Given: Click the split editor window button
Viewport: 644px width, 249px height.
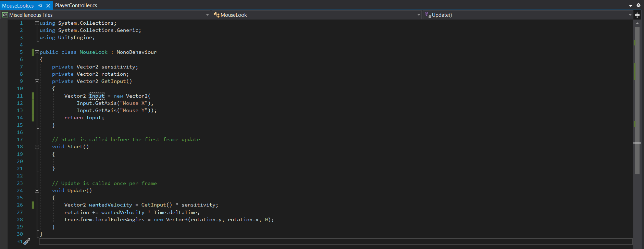Looking at the screenshot, I should (637, 15).
